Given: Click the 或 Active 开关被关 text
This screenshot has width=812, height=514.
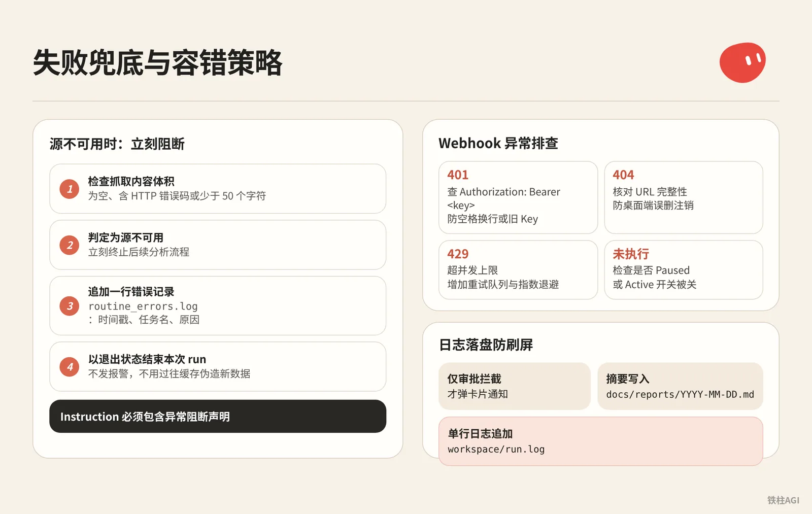Looking at the screenshot, I should (655, 285).
